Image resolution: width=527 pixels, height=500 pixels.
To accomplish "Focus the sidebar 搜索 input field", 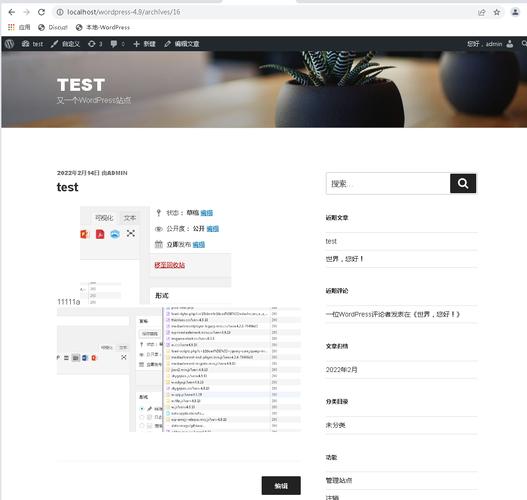I will click(x=388, y=183).
